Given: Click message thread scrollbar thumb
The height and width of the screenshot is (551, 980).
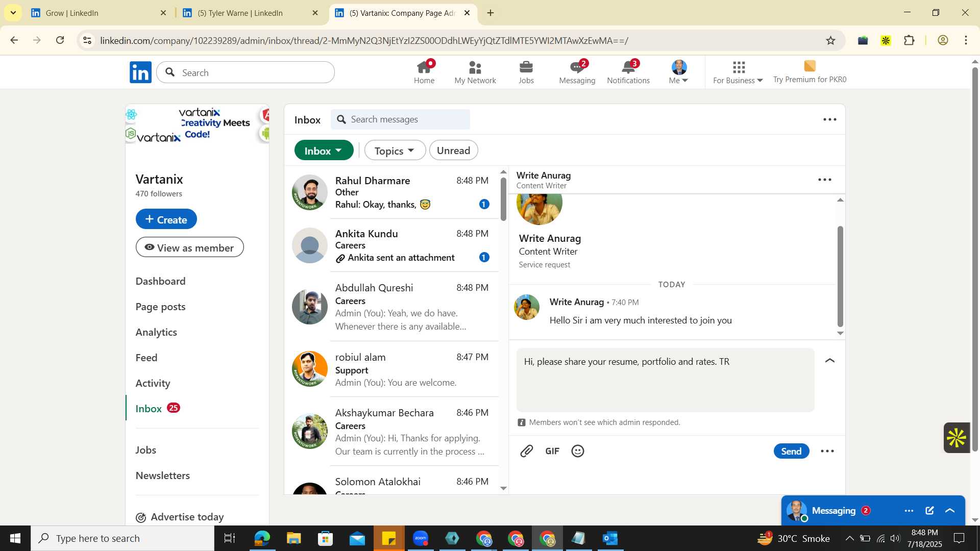Looking at the screenshot, I should pos(840,275).
